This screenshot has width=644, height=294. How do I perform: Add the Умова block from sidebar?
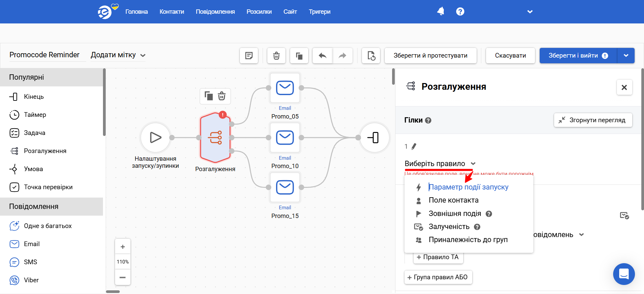pyautogui.click(x=33, y=169)
